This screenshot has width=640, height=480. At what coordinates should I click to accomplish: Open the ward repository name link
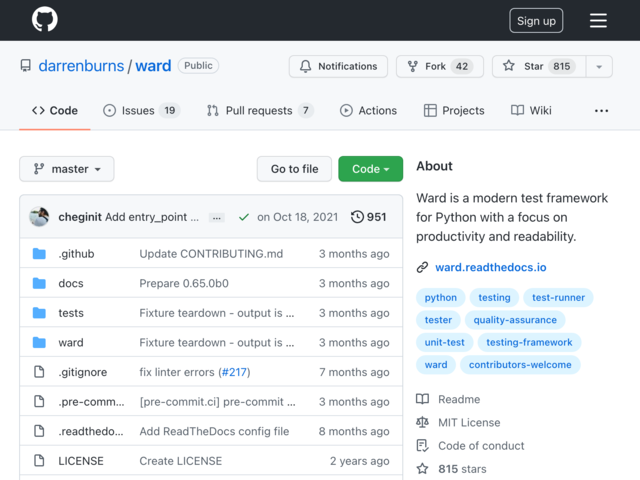[153, 66]
